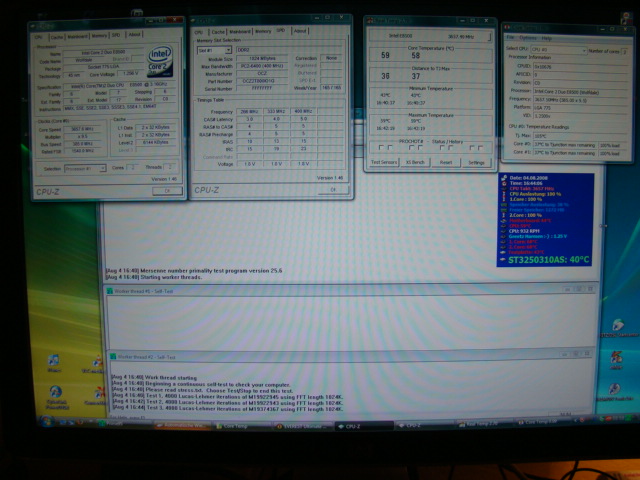
Task: Tick the rightmost PROCHOT# checkbox in Real Temp
Action: click(480, 148)
